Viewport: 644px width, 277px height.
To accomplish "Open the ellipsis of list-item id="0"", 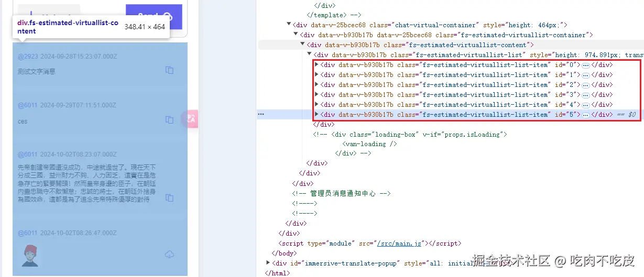I will [586, 65].
